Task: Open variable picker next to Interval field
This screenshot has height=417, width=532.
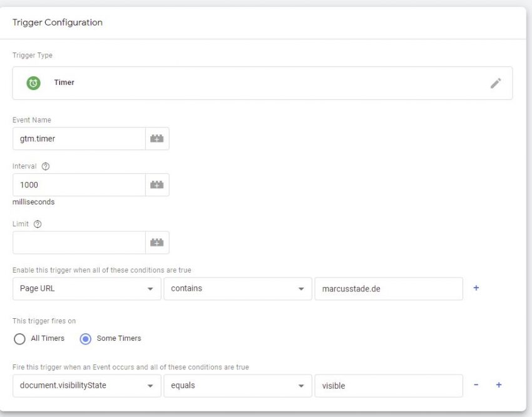Action: point(157,184)
